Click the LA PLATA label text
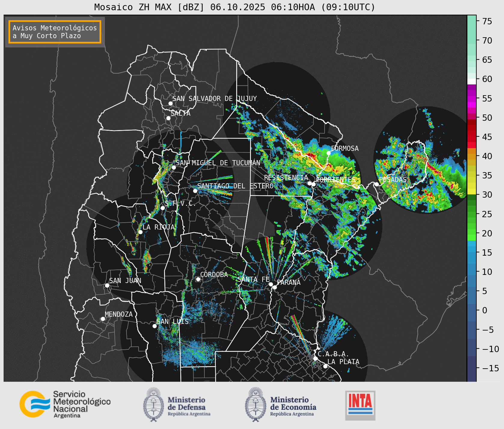 (x=344, y=362)
